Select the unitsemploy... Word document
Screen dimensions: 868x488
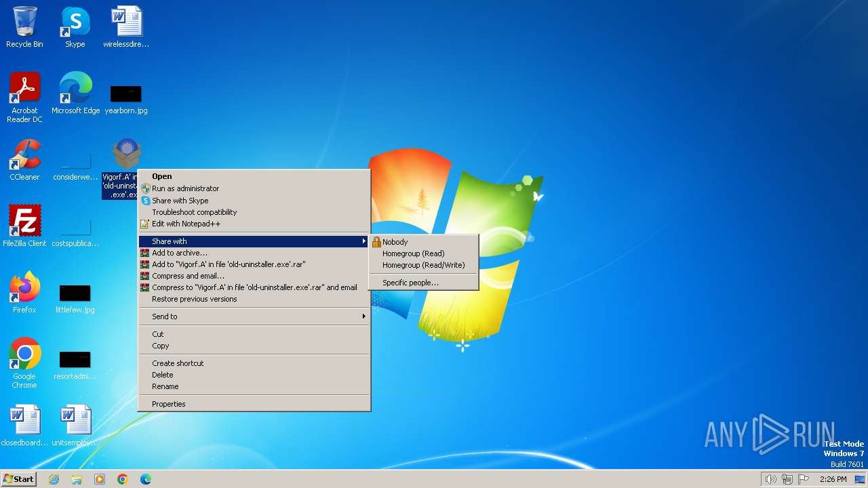(x=75, y=426)
